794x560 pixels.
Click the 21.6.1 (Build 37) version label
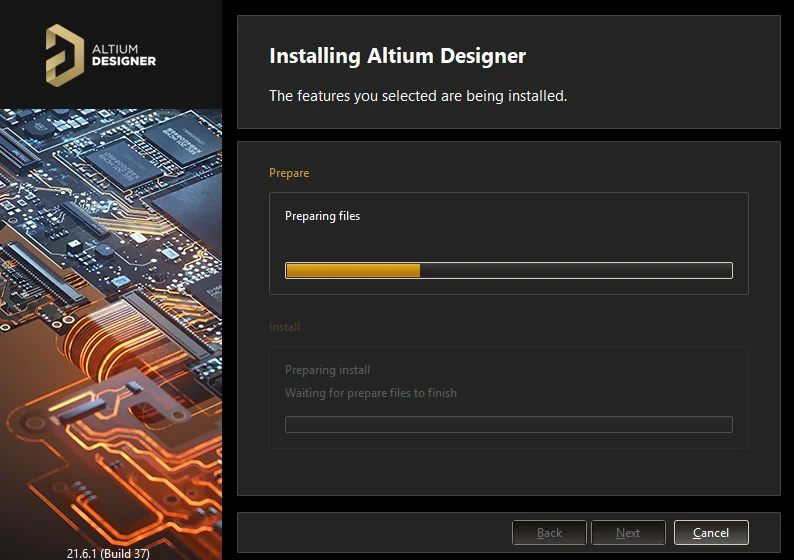(x=108, y=552)
